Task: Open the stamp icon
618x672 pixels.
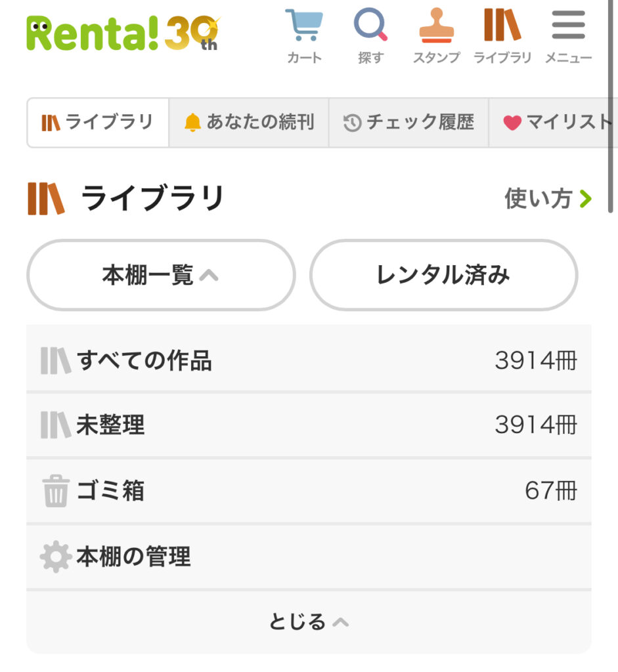Action: [436, 26]
